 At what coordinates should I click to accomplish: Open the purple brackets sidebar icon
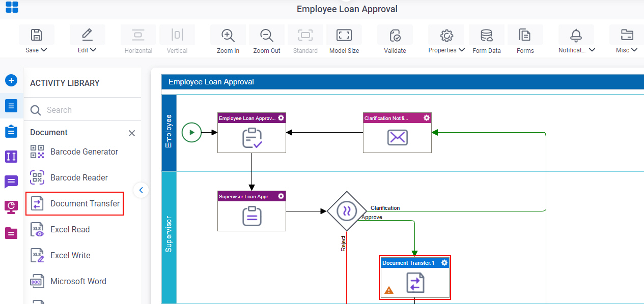pyautogui.click(x=11, y=156)
